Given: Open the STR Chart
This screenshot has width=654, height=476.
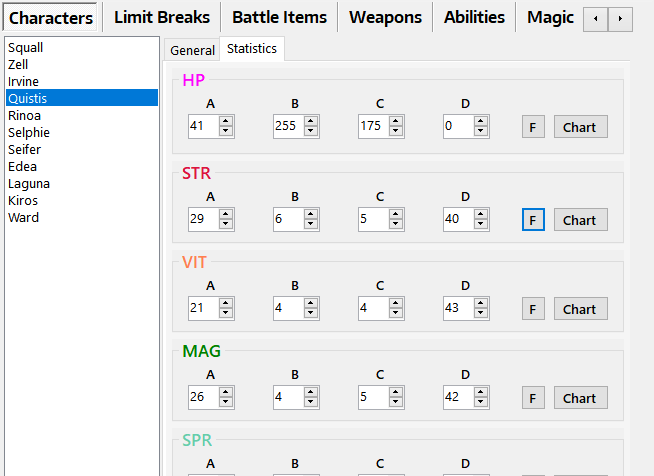Looking at the screenshot, I should pyautogui.click(x=581, y=220).
